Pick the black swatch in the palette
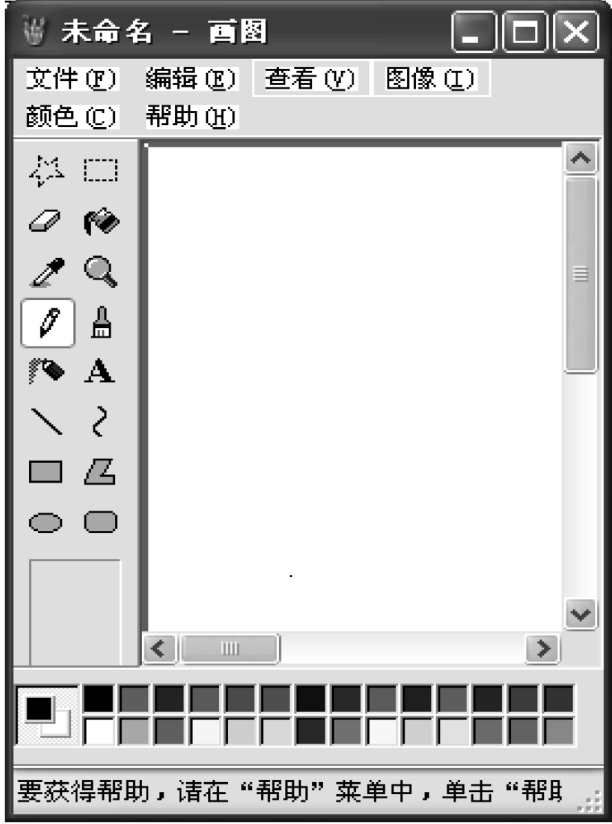 [x=98, y=699]
